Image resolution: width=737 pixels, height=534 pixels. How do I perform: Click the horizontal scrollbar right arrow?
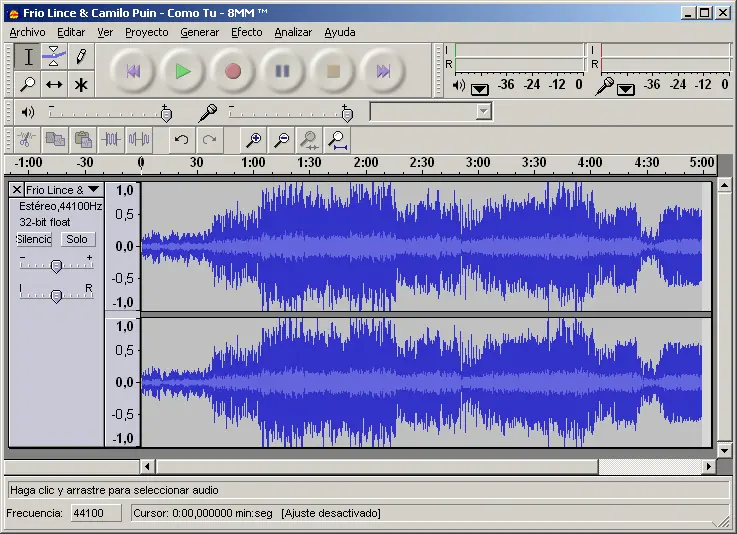click(x=708, y=466)
